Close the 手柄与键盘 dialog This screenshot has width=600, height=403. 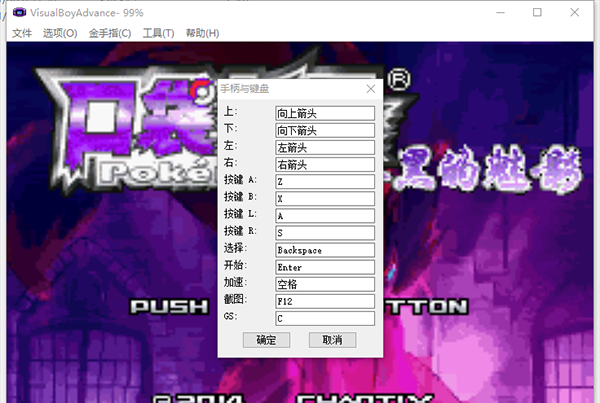370,89
